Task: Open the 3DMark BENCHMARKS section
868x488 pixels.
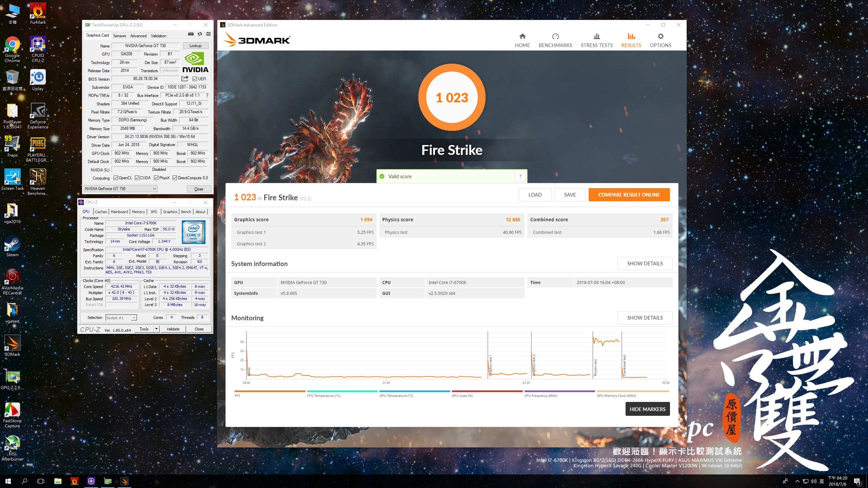Action: pyautogui.click(x=555, y=40)
